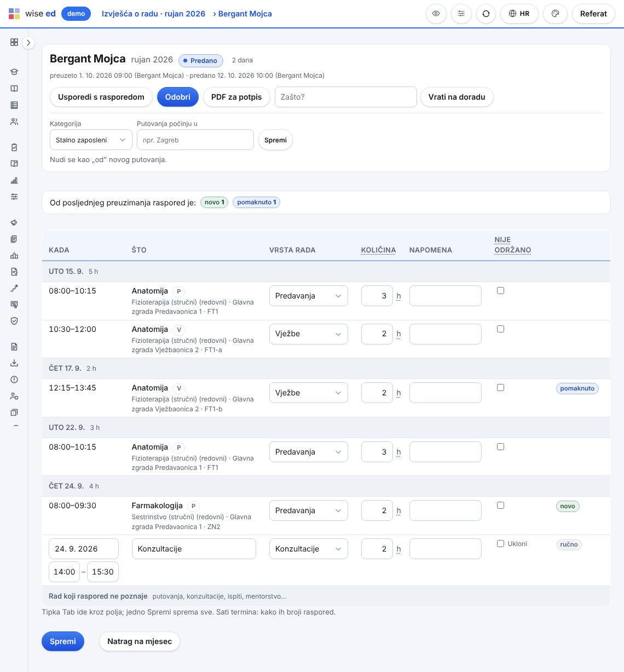
Task: Click the graduation cap sidebar icon
Action: (14, 72)
